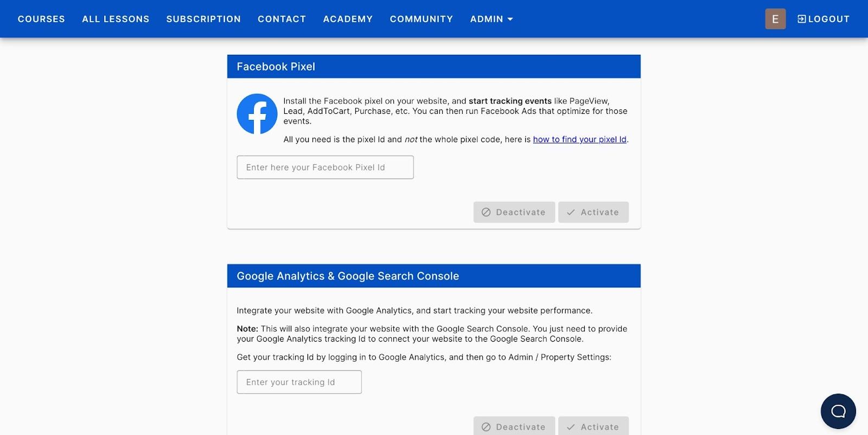Click the Deactivate icon for Google Analytics

[x=487, y=427]
